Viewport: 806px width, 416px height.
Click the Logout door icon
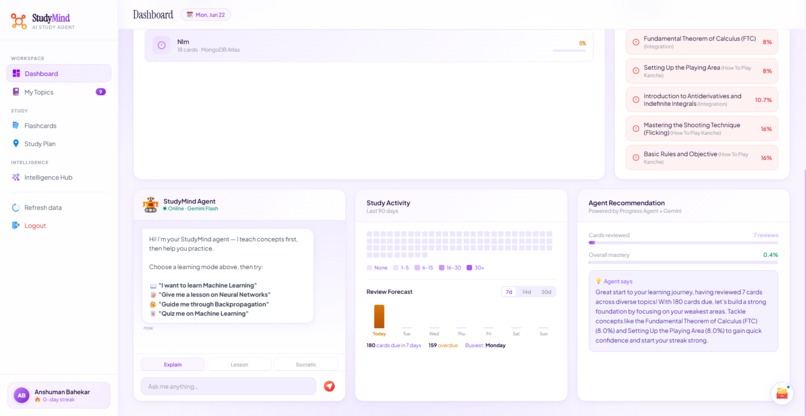click(x=16, y=226)
